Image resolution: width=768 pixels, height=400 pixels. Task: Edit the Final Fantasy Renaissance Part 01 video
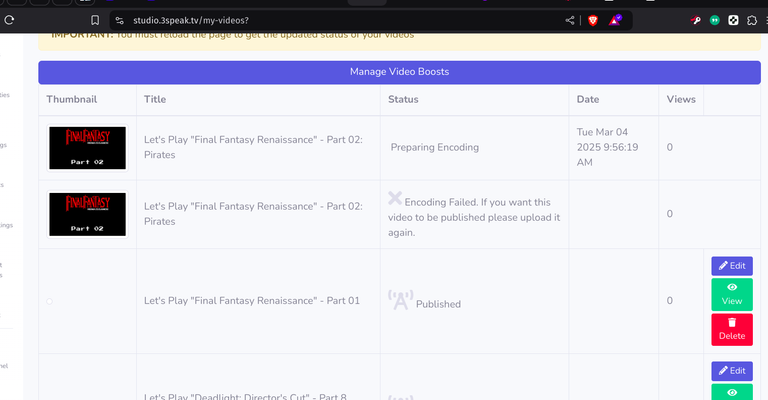click(x=732, y=266)
